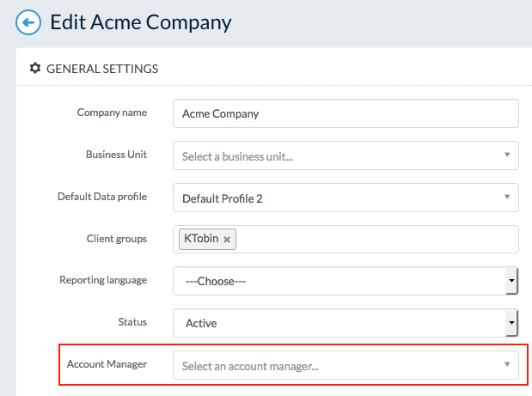Click the Account Manager field label
This screenshot has width=532, height=396.
coord(107,364)
